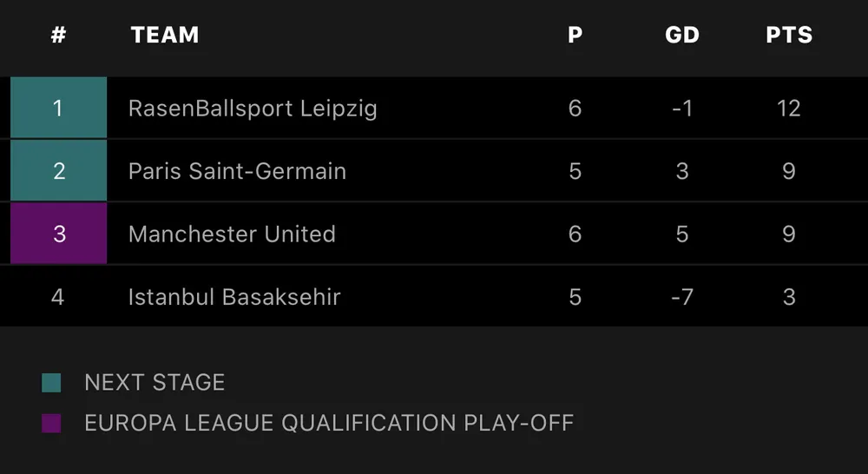Click the teal position 1 badge
The width and height of the screenshot is (868, 474).
pyautogui.click(x=58, y=109)
